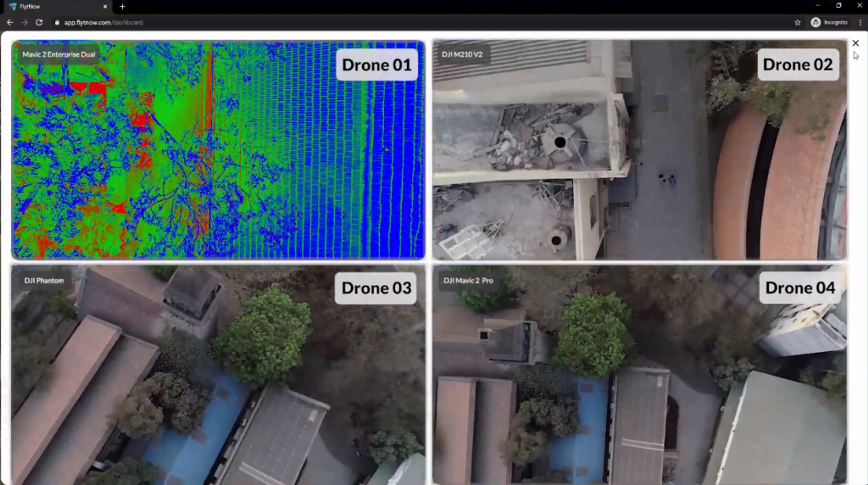The width and height of the screenshot is (868, 485).
Task: Restore down the browser window
Action: pos(838,6)
